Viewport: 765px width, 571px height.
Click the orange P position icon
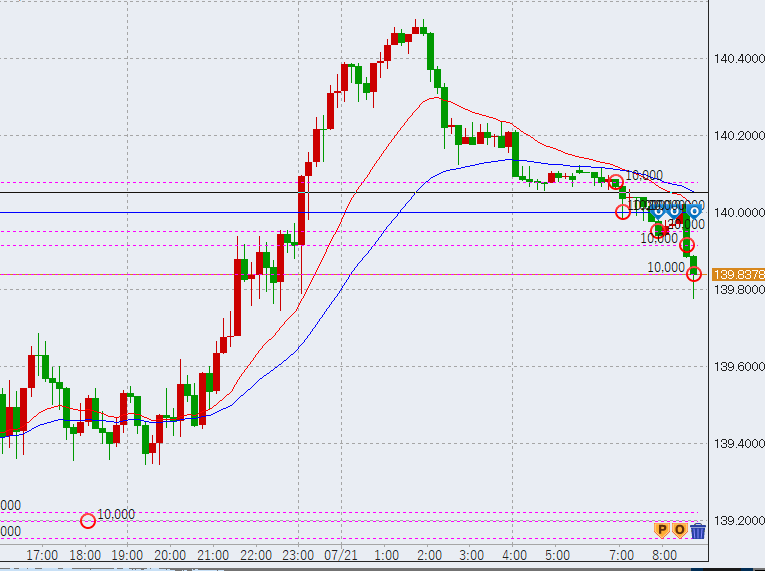click(x=660, y=530)
